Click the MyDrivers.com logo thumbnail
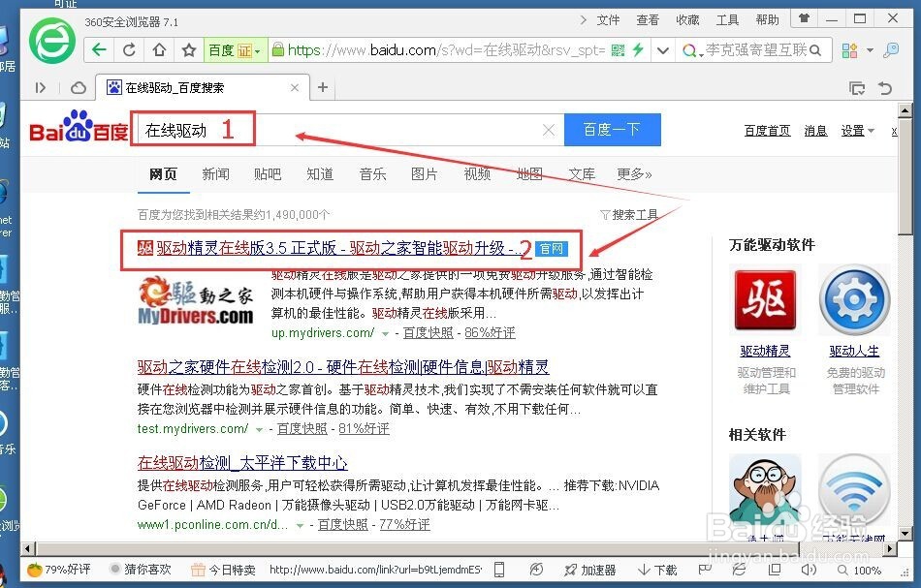 (x=196, y=300)
